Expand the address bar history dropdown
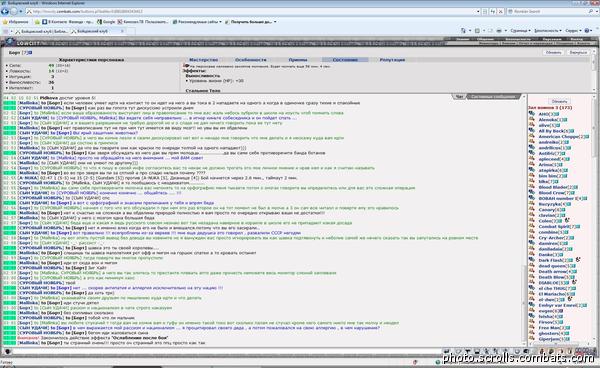 tap(478, 11)
